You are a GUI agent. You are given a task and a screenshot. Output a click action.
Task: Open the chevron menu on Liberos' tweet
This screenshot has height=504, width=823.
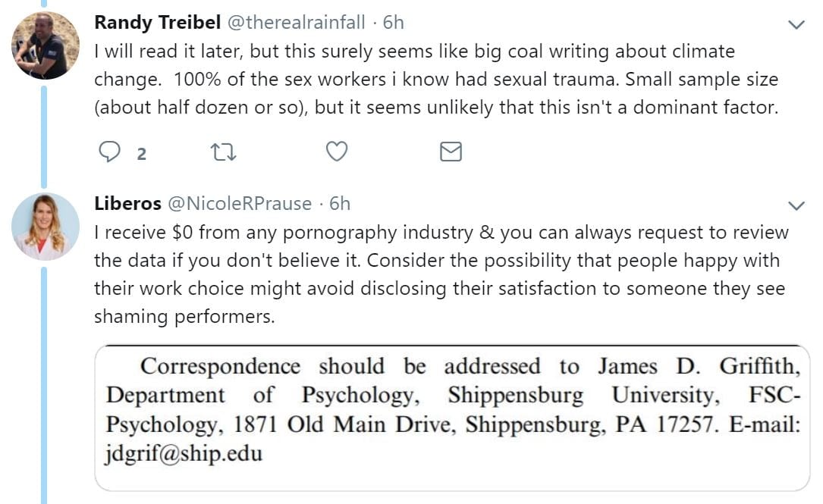tap(796, 205)
